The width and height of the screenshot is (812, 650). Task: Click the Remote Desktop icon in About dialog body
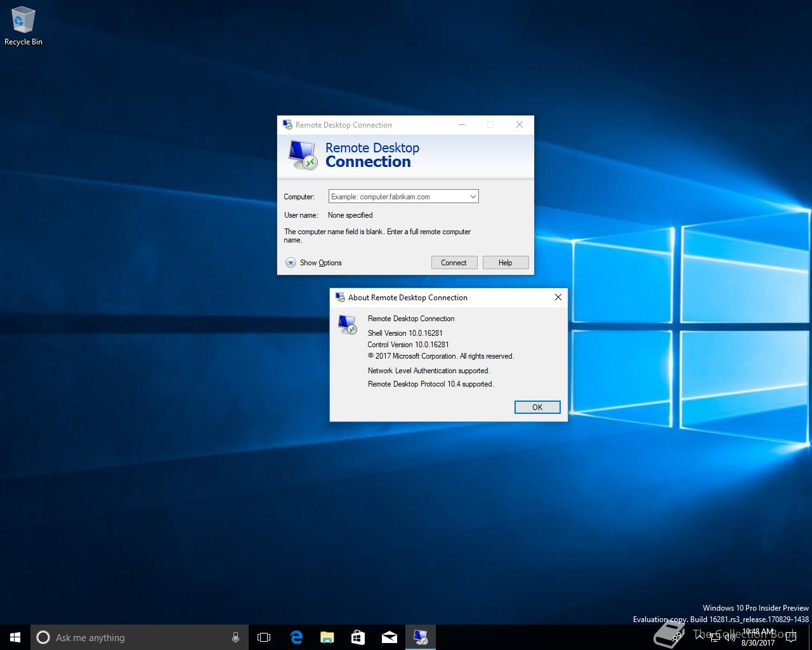click(x=347, y=324)
